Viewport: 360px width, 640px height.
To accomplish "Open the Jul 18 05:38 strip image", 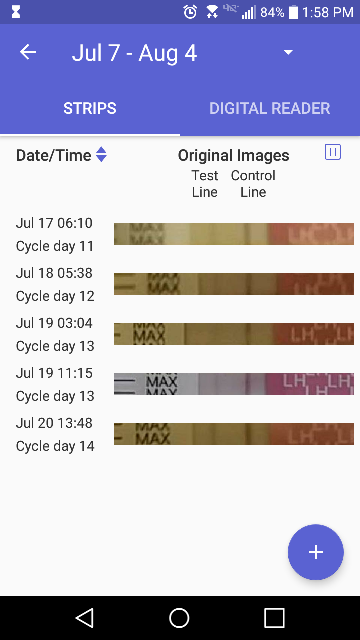I will point(234,284).
